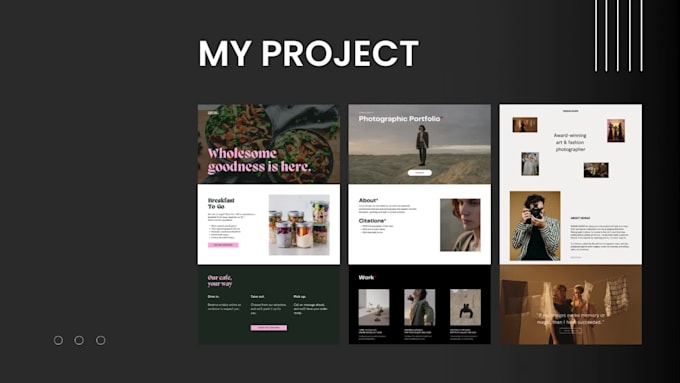Click the first circle indicator dot
Viewport: 680px width, 383px height.
[58, 340]
